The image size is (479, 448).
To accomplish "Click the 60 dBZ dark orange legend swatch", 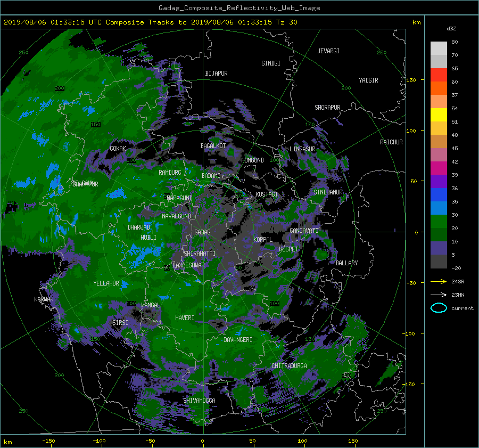I will 439,88.
